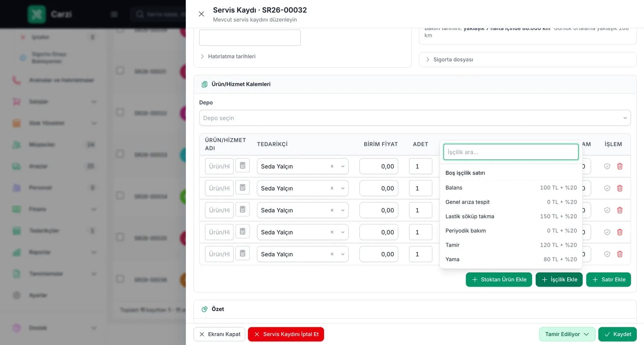Choose the Yama labor option for 80 TL
644x345 pixels.
(x=511, y=259)
